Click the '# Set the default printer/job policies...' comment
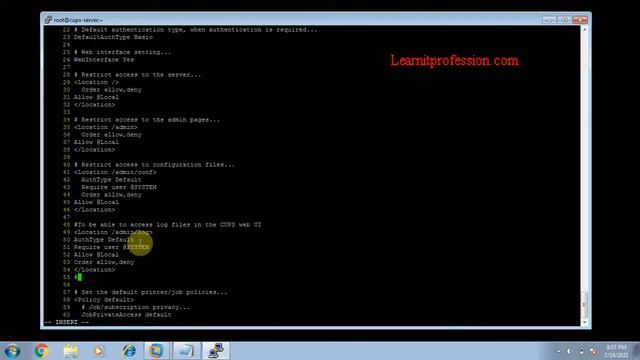This screenshot has width=640, height=360. click(x=151, y=292)
